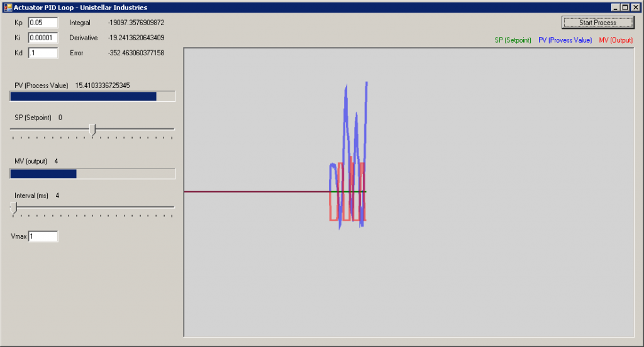Click the Interval (ms) slider handle
The width and height of the screenshot is (644, 347).
pyautogui.click(x=14, y=208)
